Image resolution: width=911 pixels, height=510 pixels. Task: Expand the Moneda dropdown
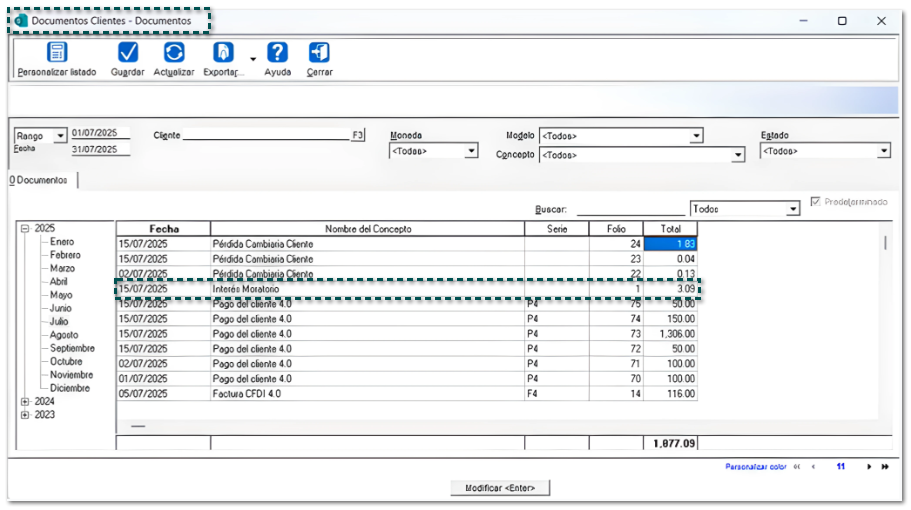(471, 152)
